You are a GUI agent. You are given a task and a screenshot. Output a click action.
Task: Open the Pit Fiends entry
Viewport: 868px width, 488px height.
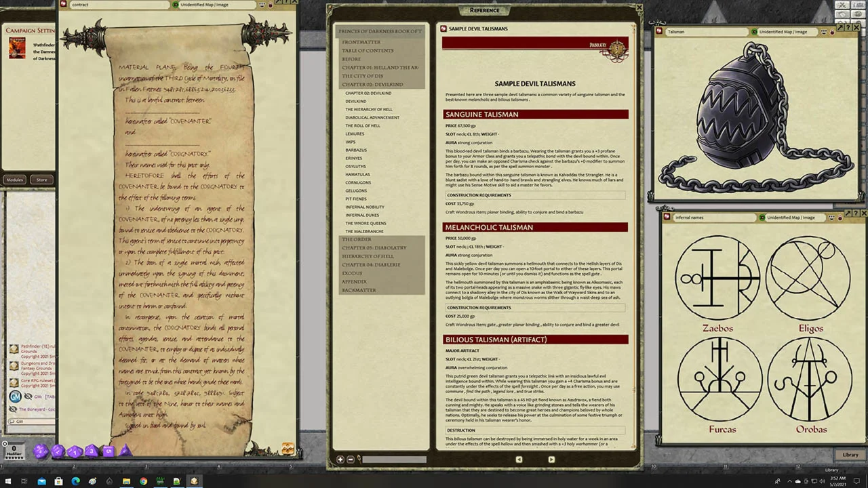click(356, 199)
